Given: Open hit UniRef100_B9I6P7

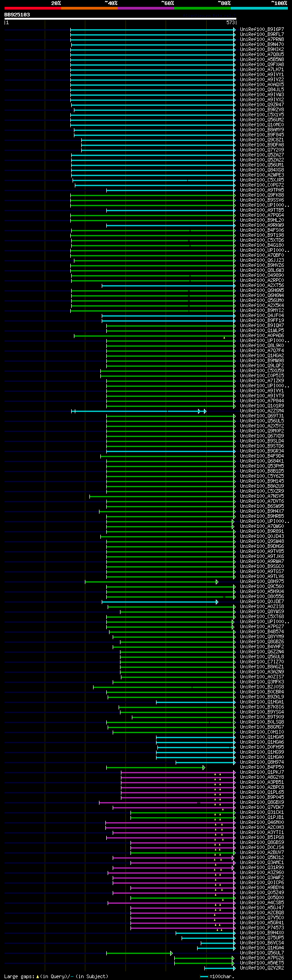Looking at the screenshot, I should [262, 29].
